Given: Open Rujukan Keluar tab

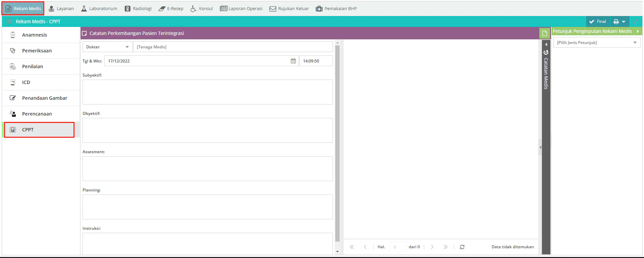Looking at the screenshot, I should [x=289, y=8].
